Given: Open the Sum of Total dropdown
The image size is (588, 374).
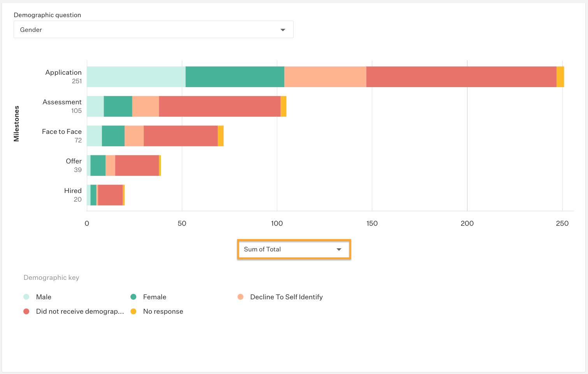Looking at the screenshot, I should click(294, 249).
